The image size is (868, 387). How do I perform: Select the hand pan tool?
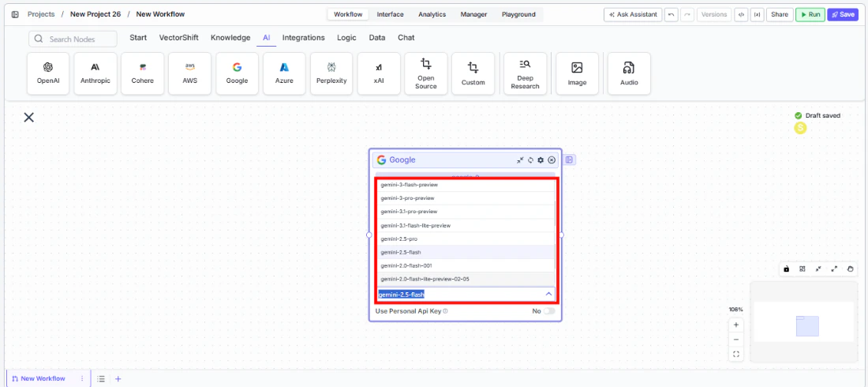[851, 269]
